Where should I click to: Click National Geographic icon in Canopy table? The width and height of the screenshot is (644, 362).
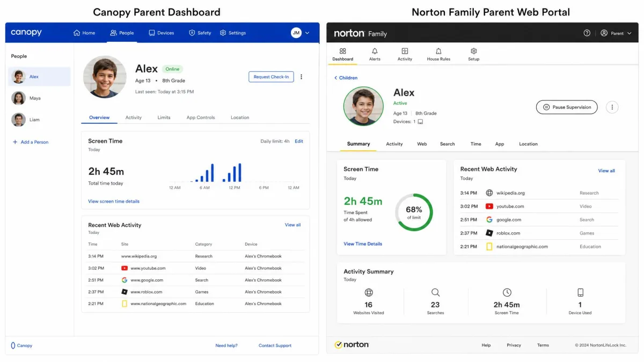125,304
